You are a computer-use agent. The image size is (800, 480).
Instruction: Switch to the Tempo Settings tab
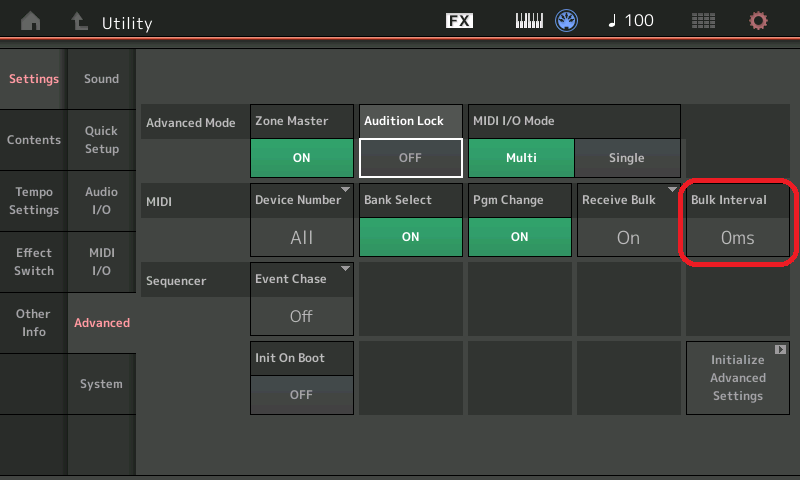click(34, 201)
